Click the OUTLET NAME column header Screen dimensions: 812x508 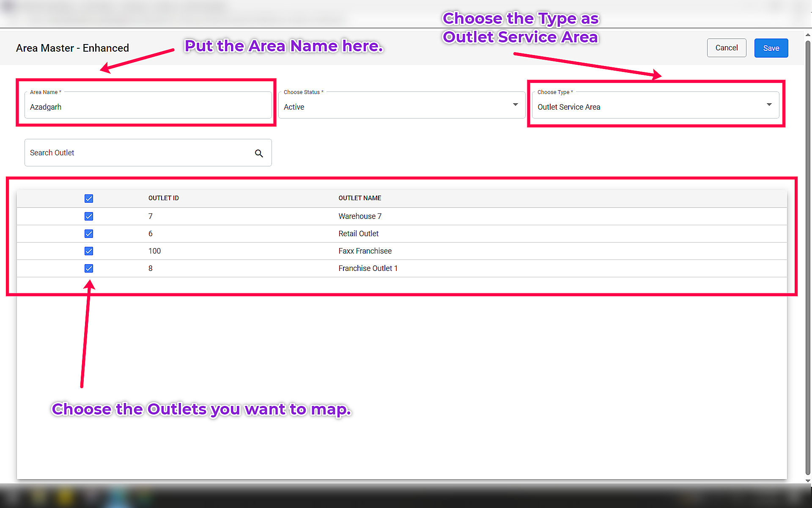pos(359,198)
